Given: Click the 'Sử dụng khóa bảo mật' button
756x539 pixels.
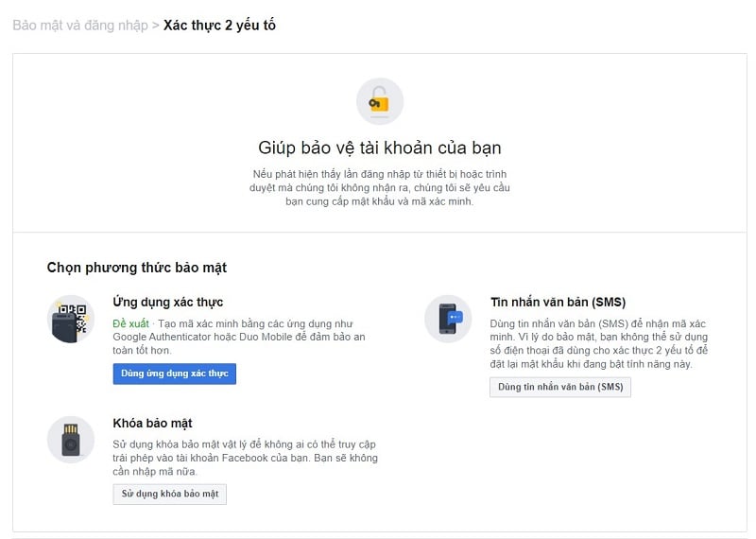Looking at the screenshot, I should click(170, 495).
